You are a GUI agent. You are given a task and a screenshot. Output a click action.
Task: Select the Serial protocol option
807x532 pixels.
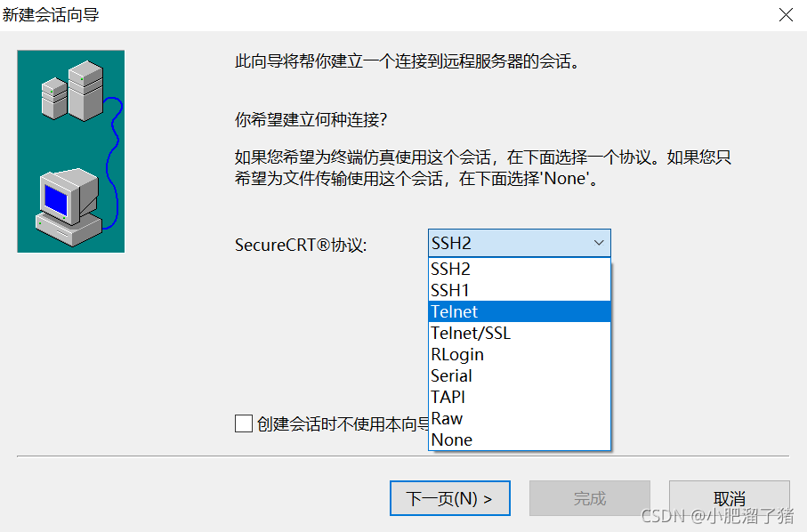pyautogui.click(x=520, y=375)
